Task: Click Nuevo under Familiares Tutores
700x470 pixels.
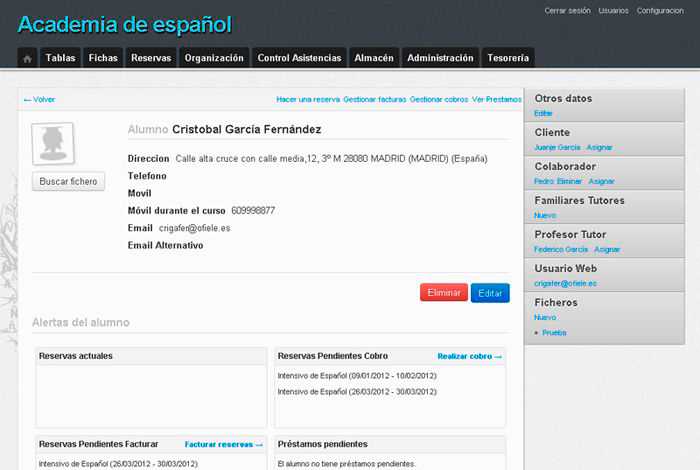Action: 545,215
